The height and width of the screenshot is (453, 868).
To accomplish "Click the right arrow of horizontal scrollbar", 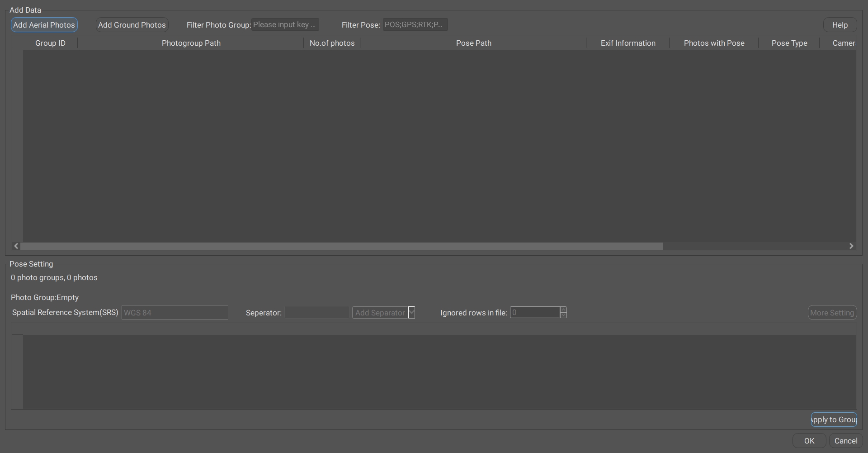I will point(851,246).
